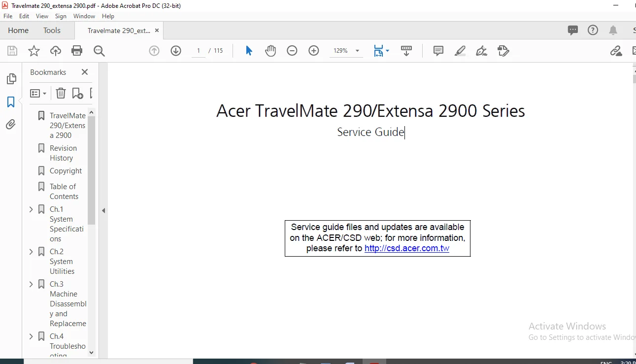
Task: Open the Sign menu
Action: (x=61, y=16)
